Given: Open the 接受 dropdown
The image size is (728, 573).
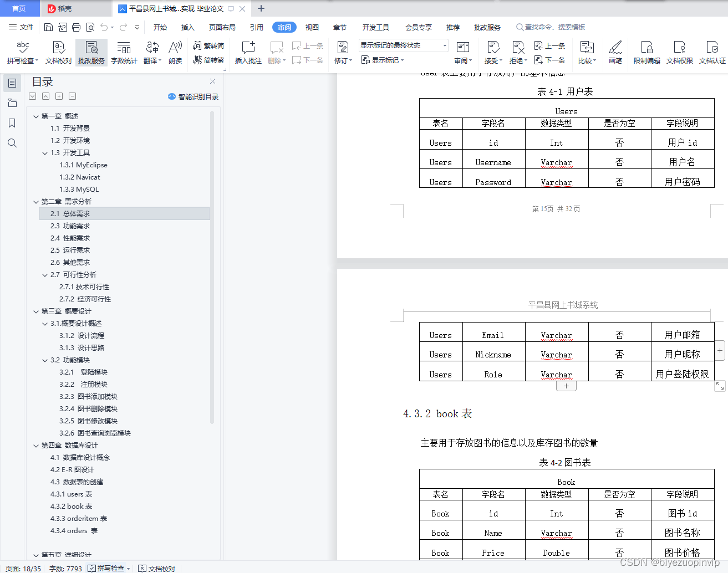Looking at the screenshot, I should [493, 61].
